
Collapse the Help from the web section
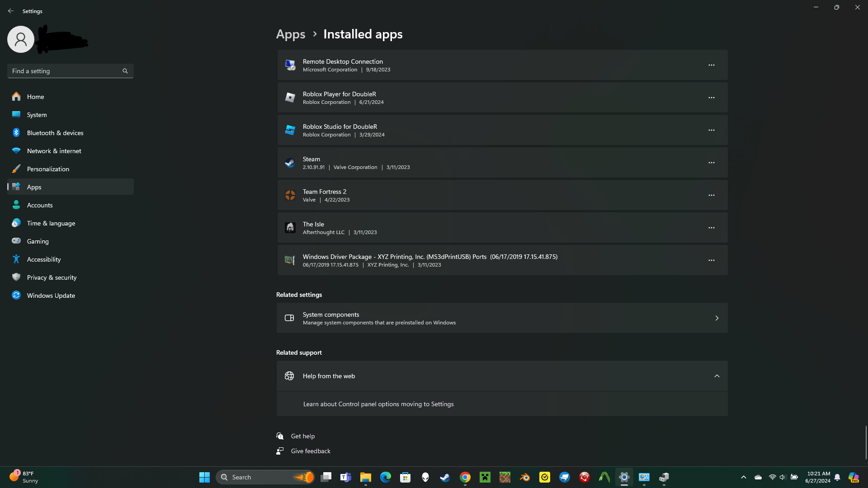click(x=717, y=376)
